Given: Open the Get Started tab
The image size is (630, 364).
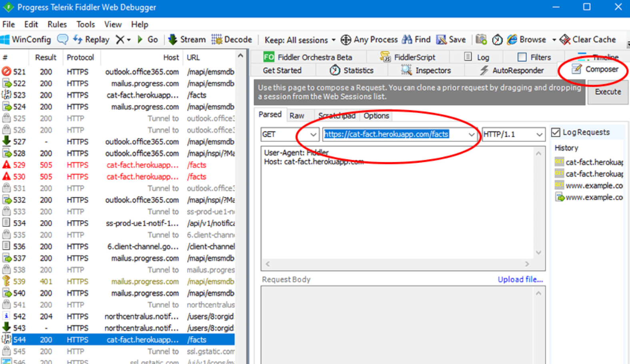Looking at the screenshot, I should [x=282, y=70].
